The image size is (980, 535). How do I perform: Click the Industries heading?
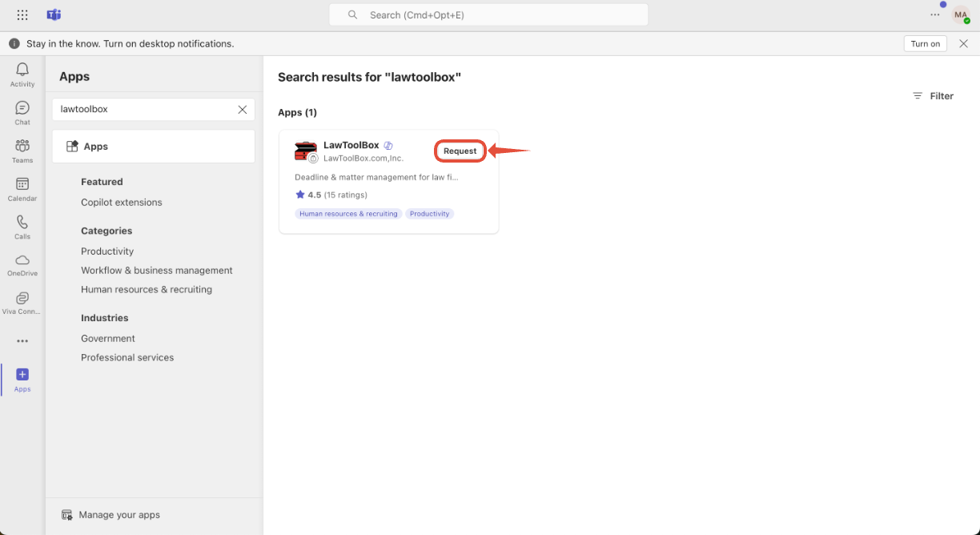click(105, 318)
